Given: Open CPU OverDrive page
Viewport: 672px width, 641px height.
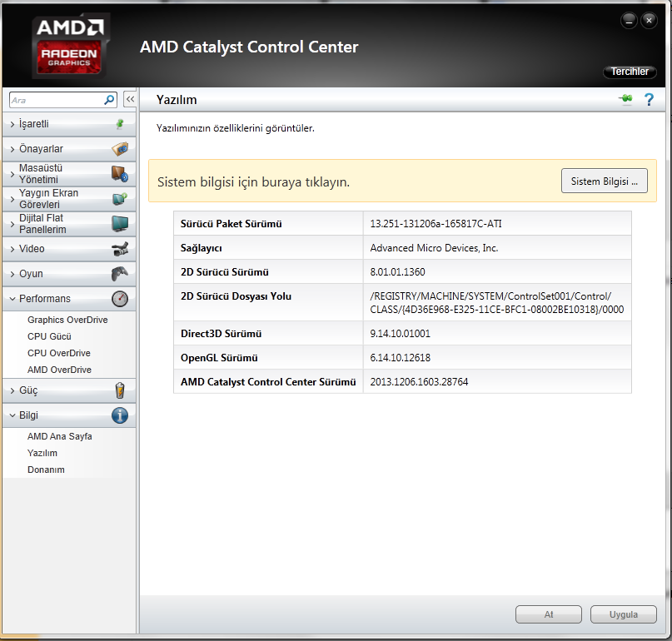Looking at the screenshot, I should coord(59,353).
